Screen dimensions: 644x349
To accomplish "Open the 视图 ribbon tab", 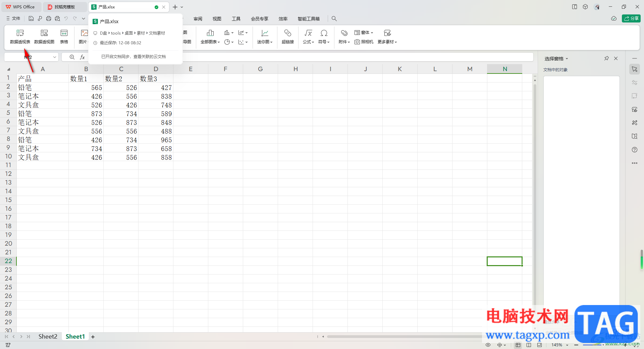I will point(217,19).
